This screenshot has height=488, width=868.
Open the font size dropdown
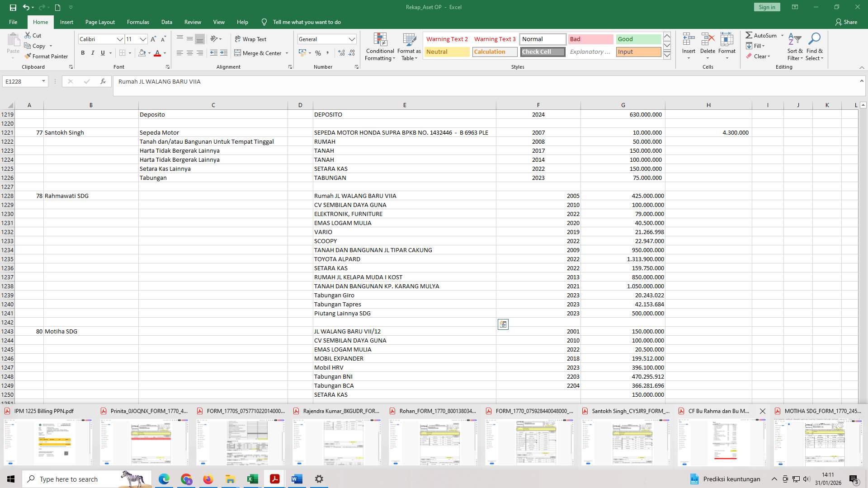pyautogui.click(x=143, y=39)
